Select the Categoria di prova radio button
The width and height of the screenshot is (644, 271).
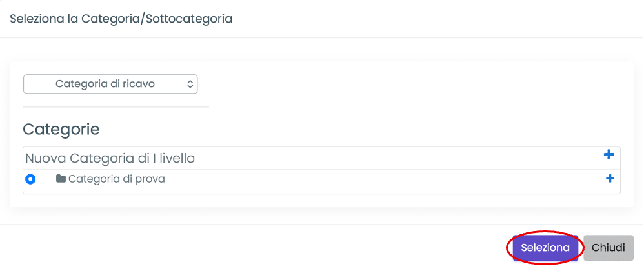click(30, 179)
